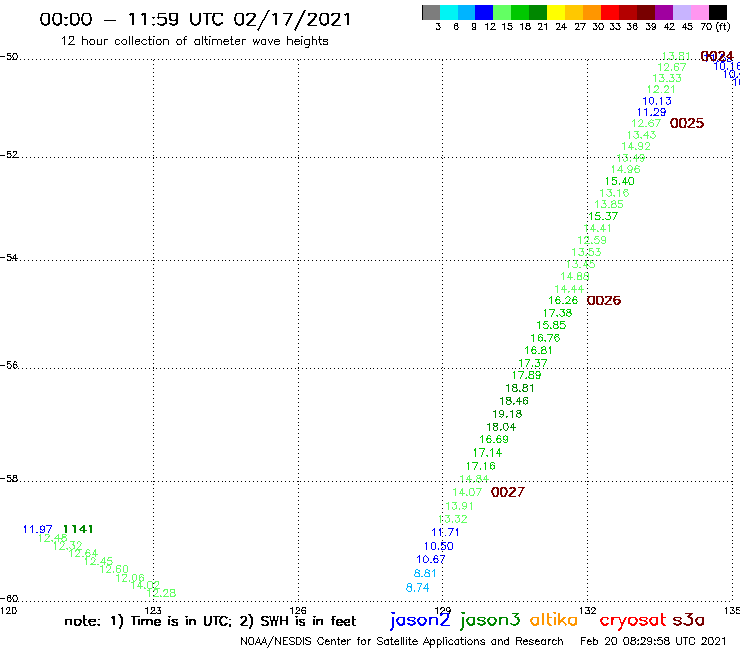Click the wave height value 17.38
This screenshot has height=650, width=740.
click(x=557, y=313)
